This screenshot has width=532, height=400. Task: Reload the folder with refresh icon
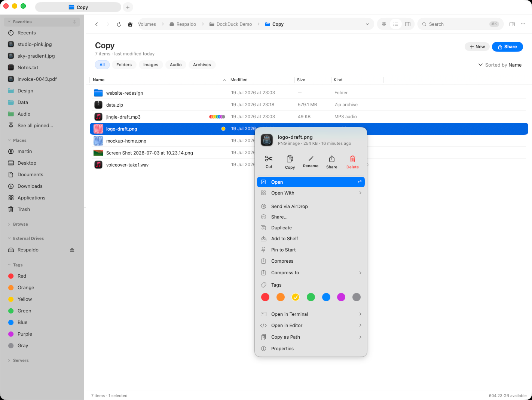pos(119,24)
